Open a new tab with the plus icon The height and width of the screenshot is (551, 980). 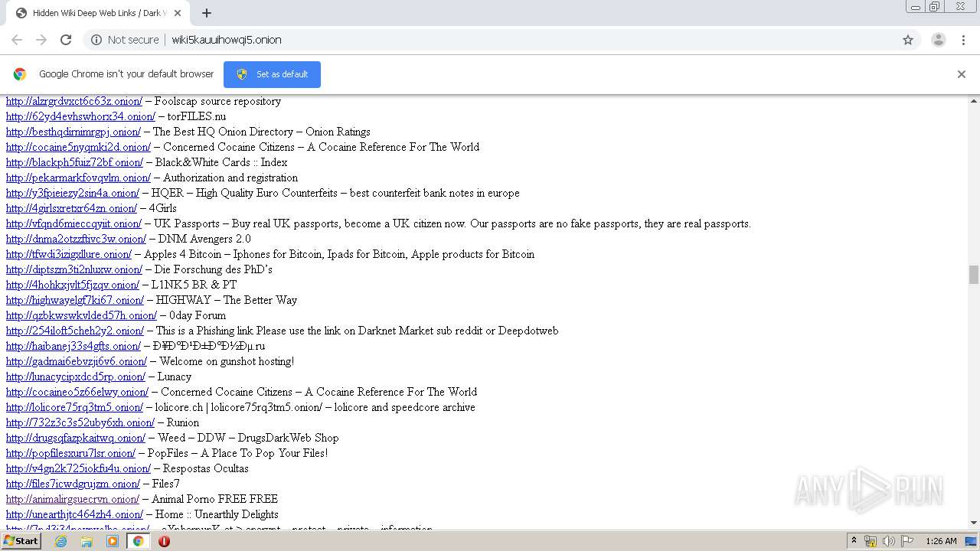click(207, 13)
